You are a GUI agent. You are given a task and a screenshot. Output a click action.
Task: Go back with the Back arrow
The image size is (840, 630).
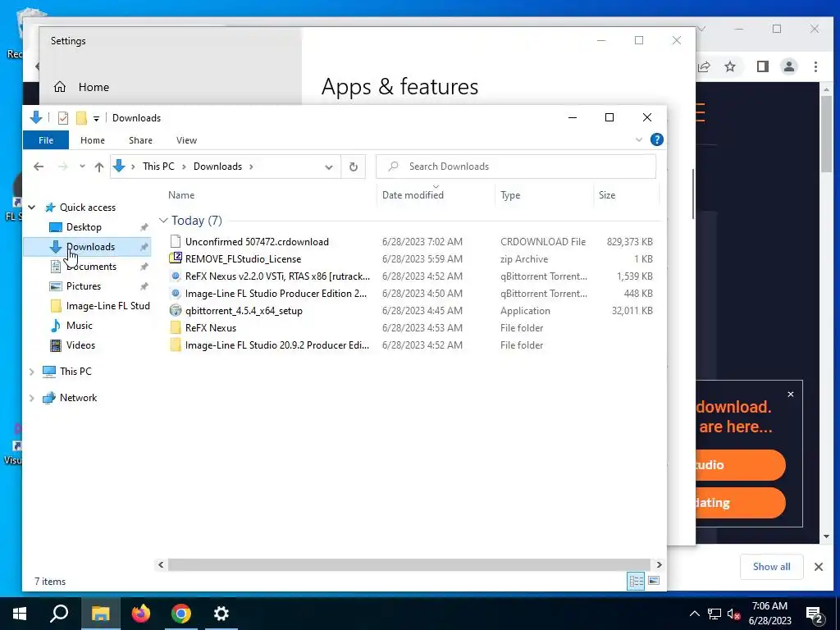coord(39,167)
